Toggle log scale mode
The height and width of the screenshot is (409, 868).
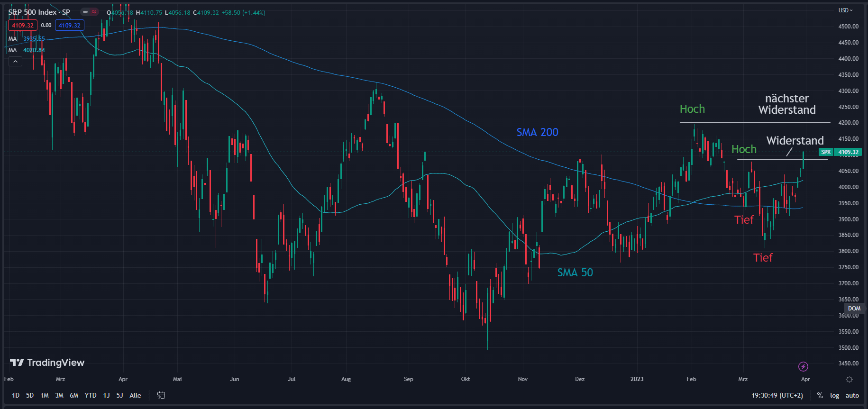coord(835,395)
